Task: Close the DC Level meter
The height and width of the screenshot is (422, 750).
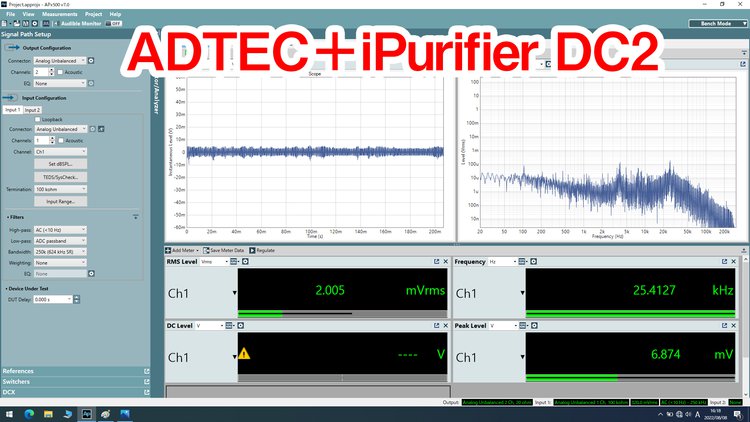Action: 446,326
